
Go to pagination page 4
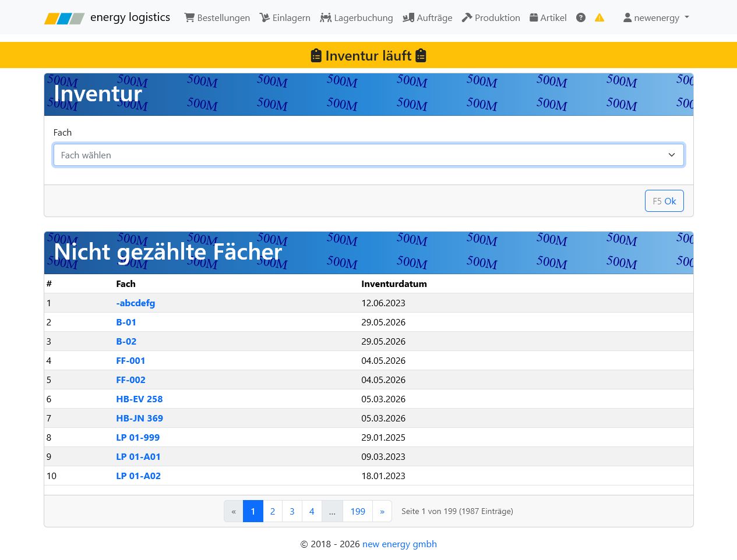coord(312,511)
